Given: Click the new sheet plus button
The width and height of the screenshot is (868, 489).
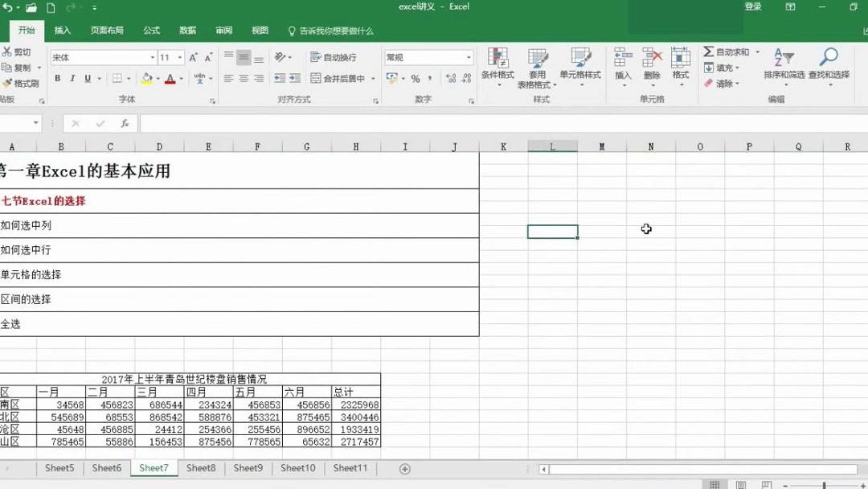Looking at the screenshot, I should [404, 468].
